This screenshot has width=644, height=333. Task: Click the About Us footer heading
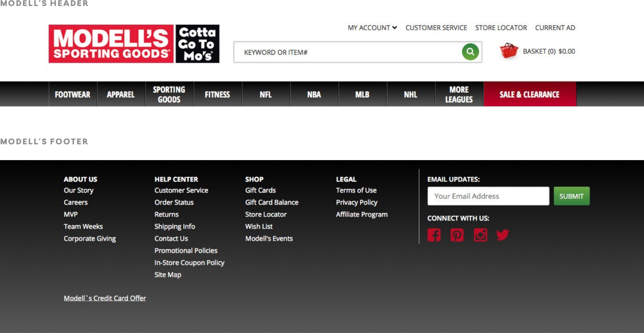tap(80, 179)
